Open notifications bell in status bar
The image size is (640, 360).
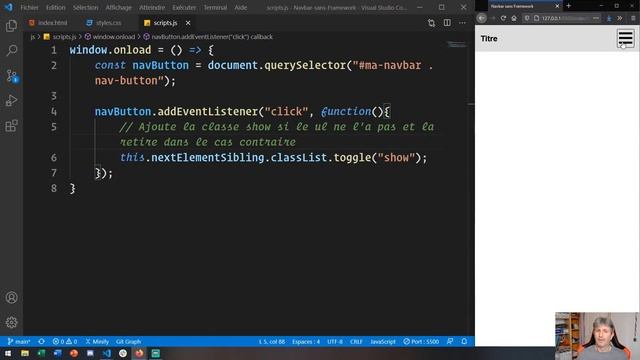(464, 342)
